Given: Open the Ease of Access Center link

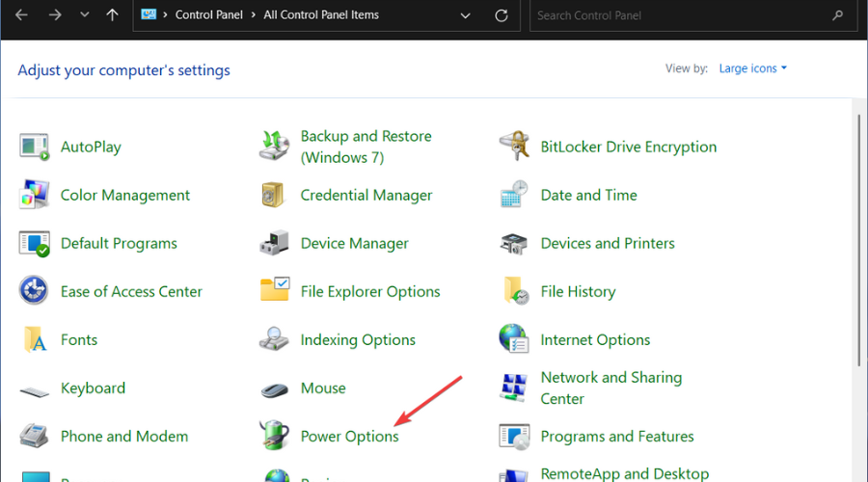Looking at the screenshot, I should [x=131, y=292].
